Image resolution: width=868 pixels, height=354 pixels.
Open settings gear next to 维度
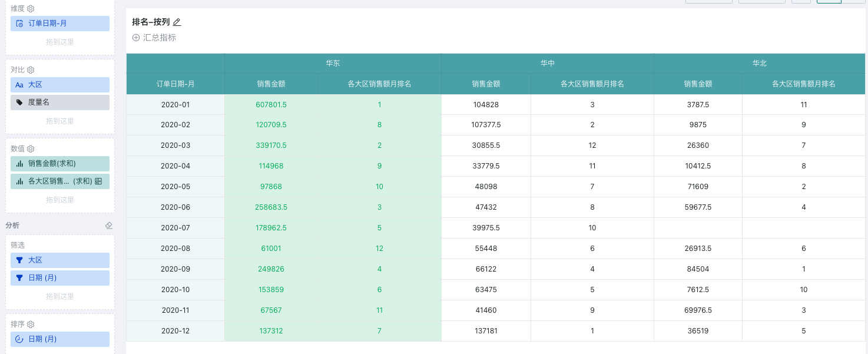pos(31,9)
